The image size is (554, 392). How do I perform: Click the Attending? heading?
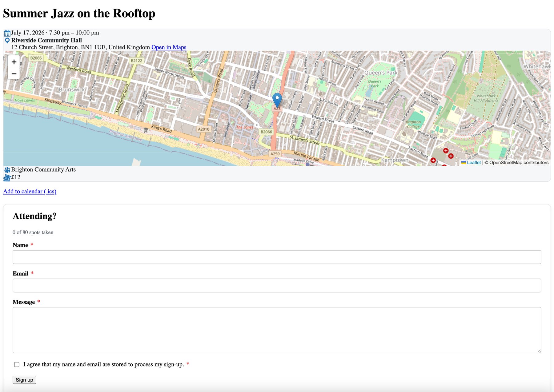coord(35,216)
